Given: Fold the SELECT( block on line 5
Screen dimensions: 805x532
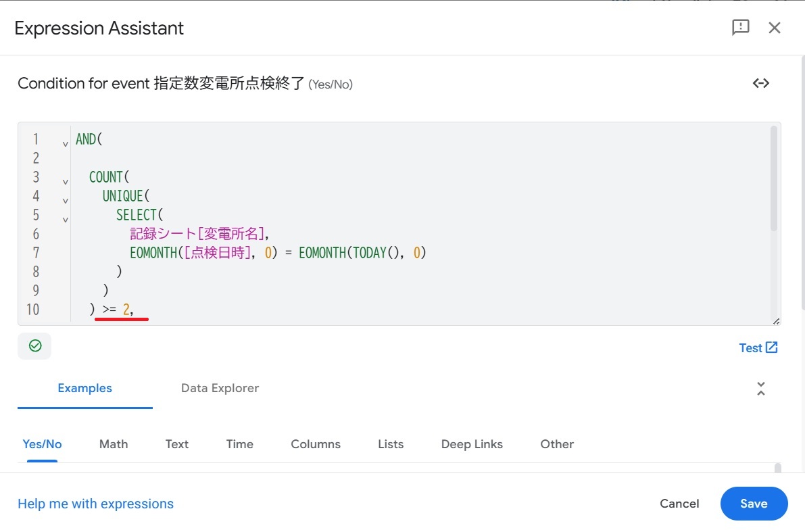Looking at the screenshot, I should 66,220.
